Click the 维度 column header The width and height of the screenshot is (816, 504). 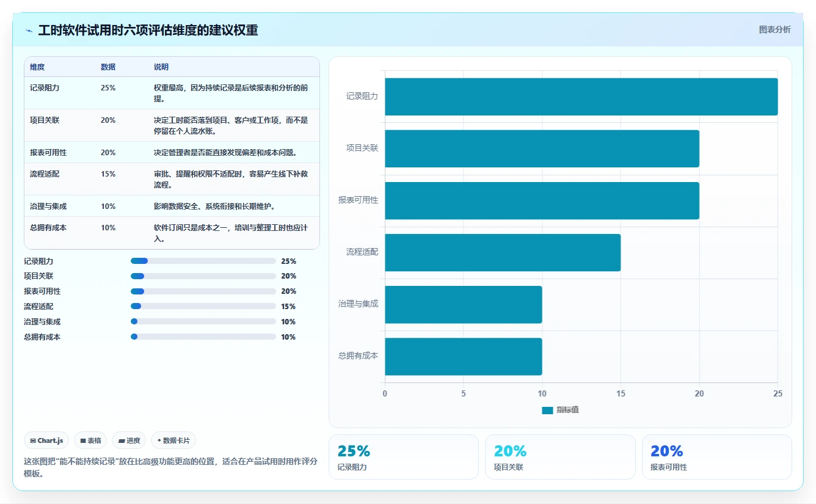coord(37,67)
